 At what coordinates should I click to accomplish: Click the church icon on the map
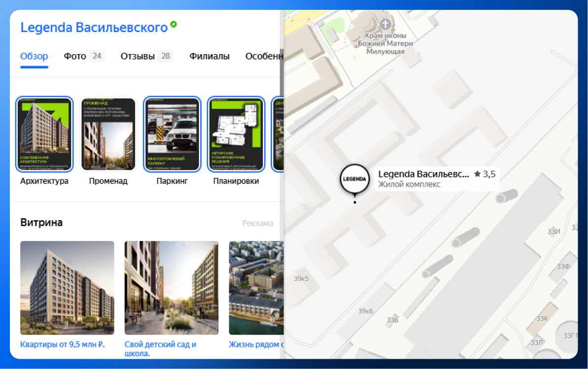pyautogui.click(x=385, y=24)
